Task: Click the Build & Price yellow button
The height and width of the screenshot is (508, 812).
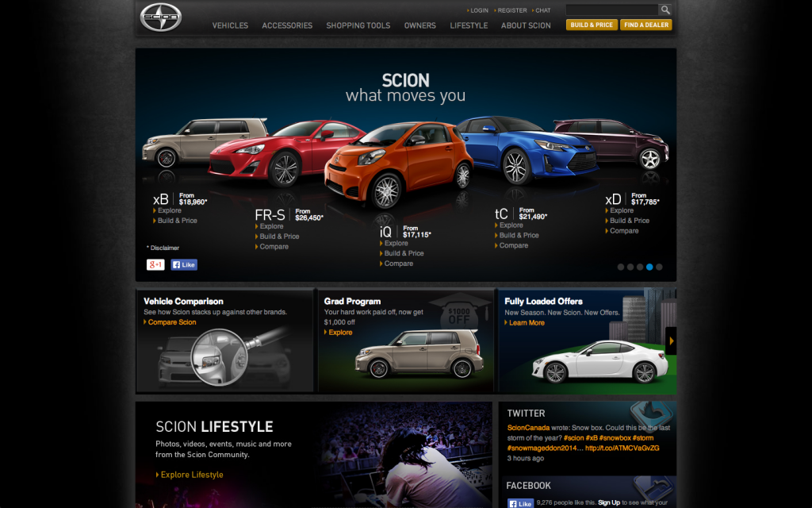Action: click(592, 25)
